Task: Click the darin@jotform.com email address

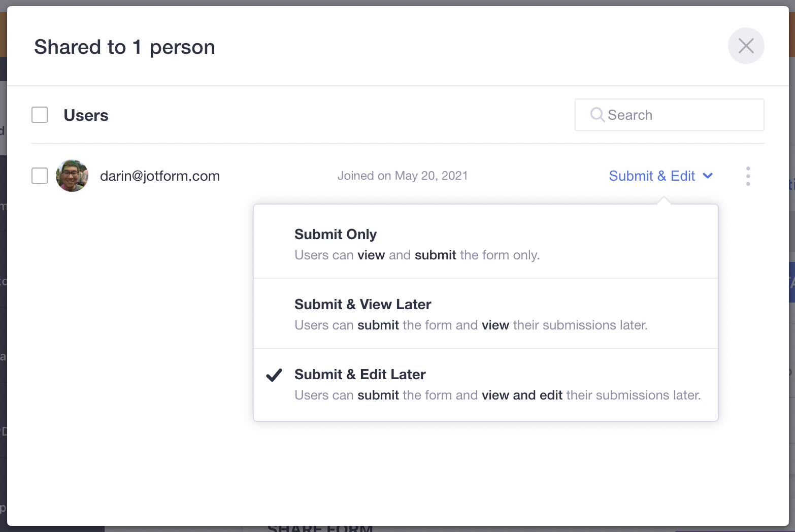Action: 160,176
